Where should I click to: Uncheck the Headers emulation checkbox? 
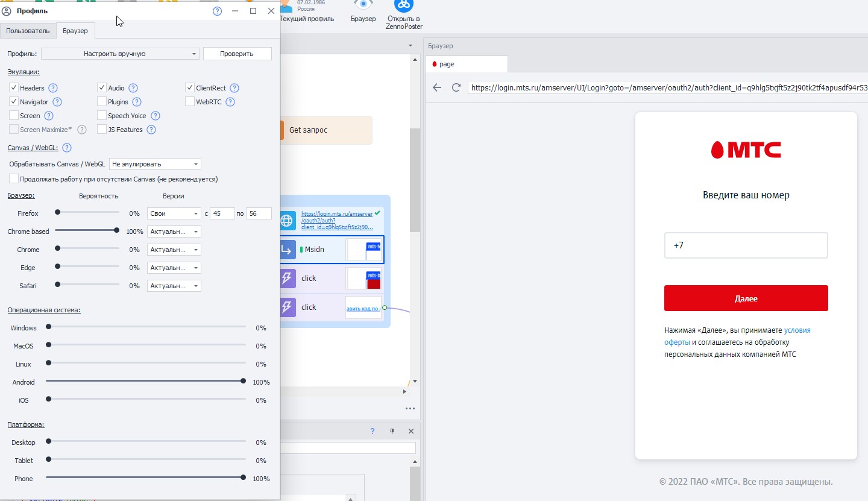[x=14, y=88]
